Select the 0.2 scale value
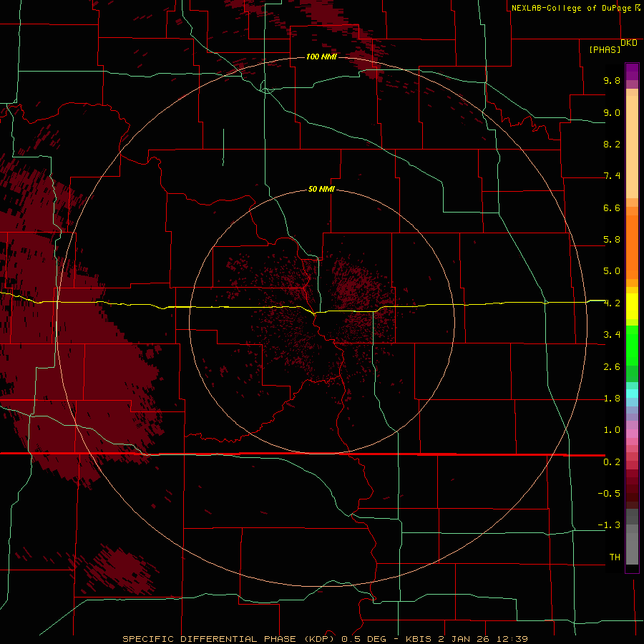This screenshot has width=644, height=644. point(612,462)
